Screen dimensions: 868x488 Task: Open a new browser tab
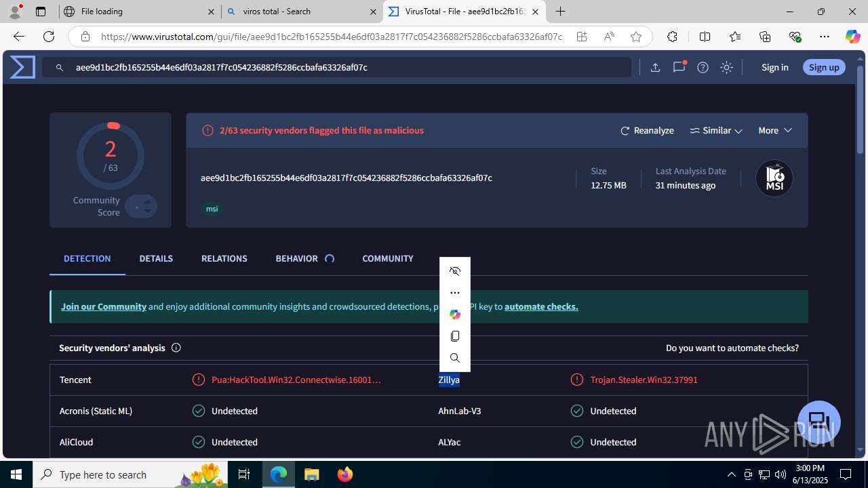point(560,12)
